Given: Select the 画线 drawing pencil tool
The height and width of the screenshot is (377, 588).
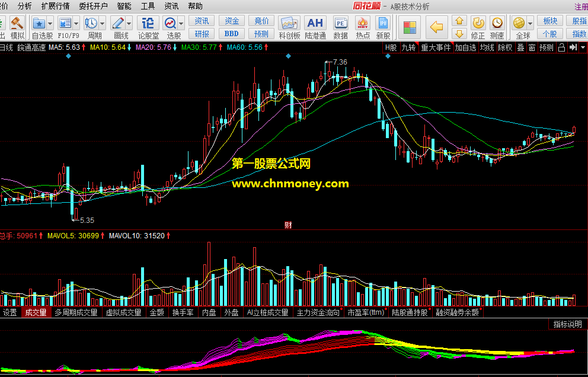Looking at the screenshot, I should (118, 23).
